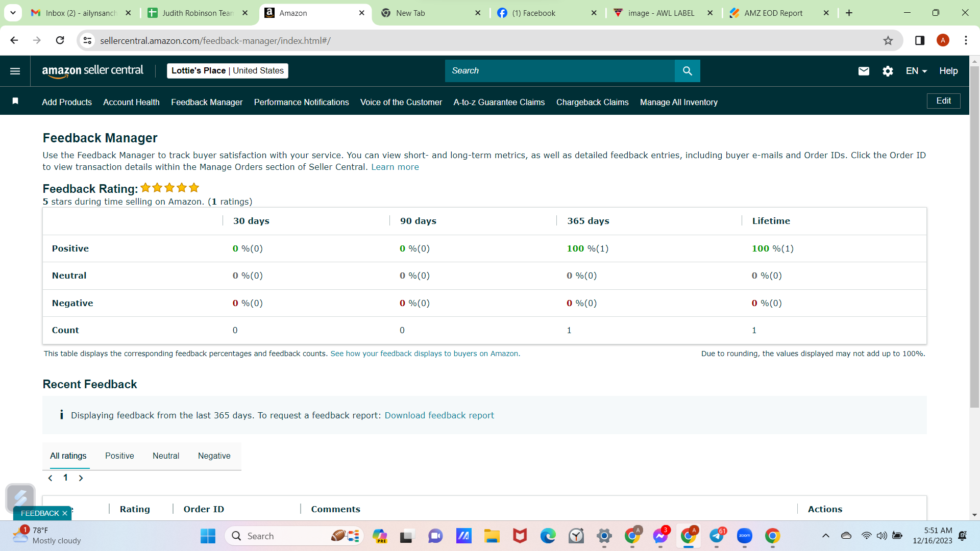
Task: Open the clock and date panel
Action: click(x=933, y=536)
